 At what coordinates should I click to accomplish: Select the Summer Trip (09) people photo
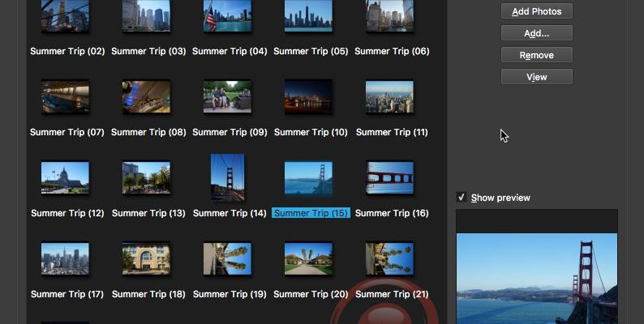tap(228, 96)
